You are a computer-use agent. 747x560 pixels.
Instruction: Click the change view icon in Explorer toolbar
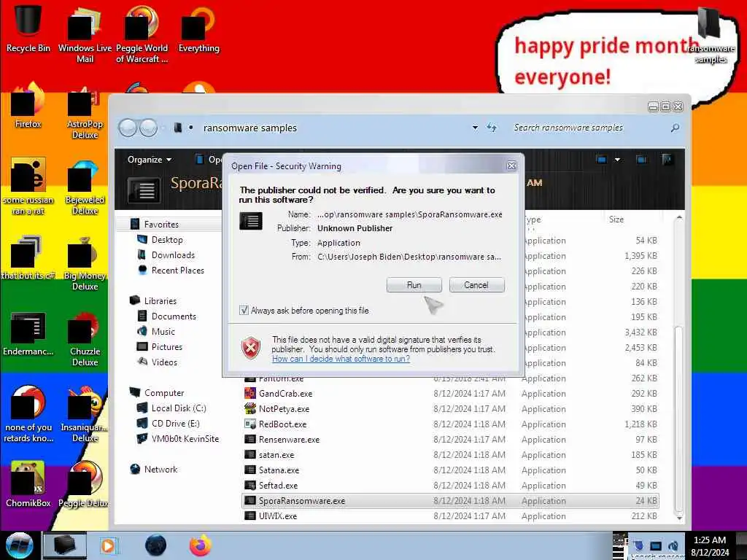click(601, 160)
